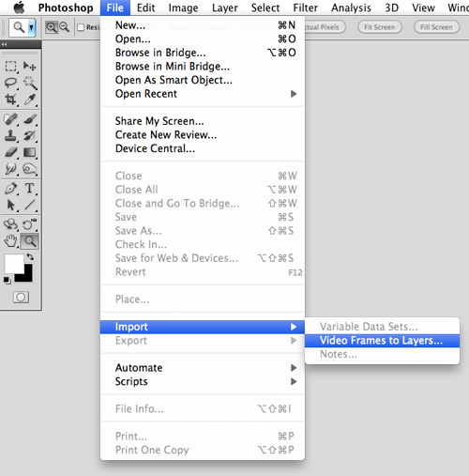The height and width of the screenshot is (476, 469).
Task: Select the Blur tool
Action: pos(10,169)
